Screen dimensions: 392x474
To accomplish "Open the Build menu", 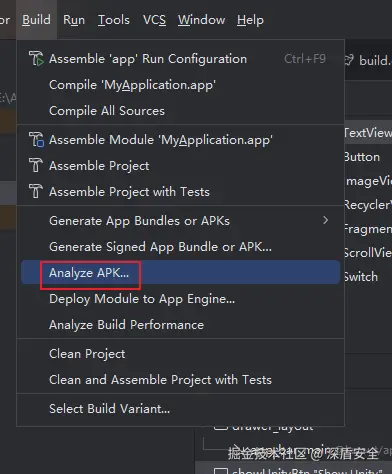I will [x=36, y=20].
